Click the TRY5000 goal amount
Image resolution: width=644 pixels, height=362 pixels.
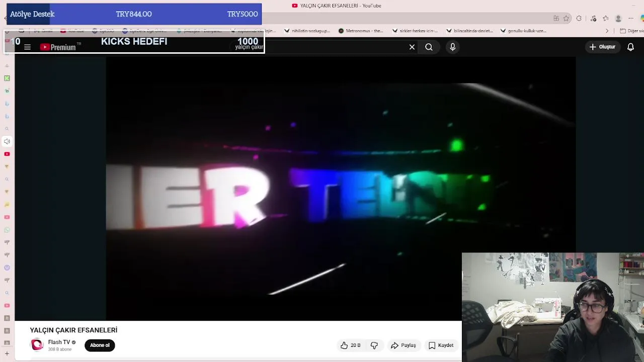243,14
